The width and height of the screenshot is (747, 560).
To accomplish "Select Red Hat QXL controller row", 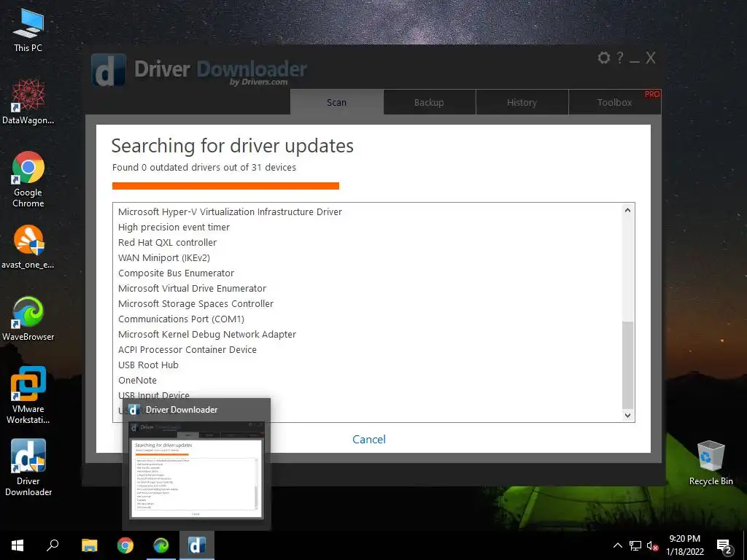I will [x=167, y=242].
